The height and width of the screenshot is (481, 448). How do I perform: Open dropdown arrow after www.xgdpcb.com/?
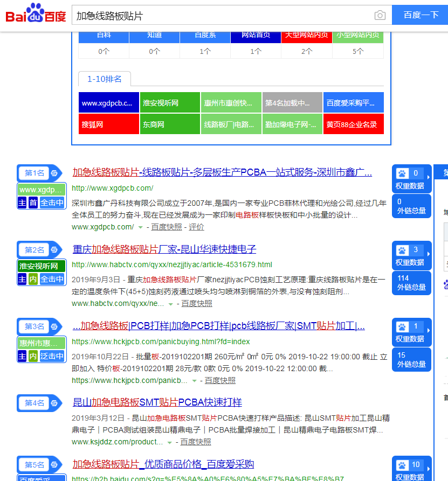coord(140,227)
